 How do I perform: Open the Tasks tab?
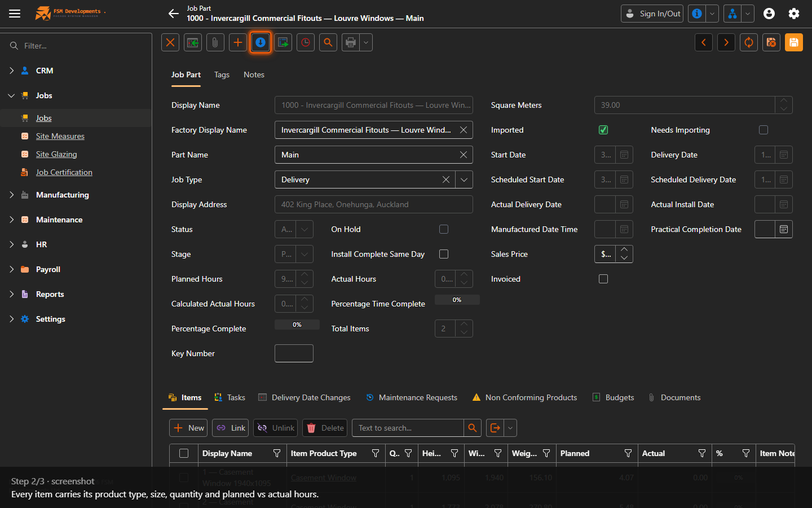pos(230,397)
